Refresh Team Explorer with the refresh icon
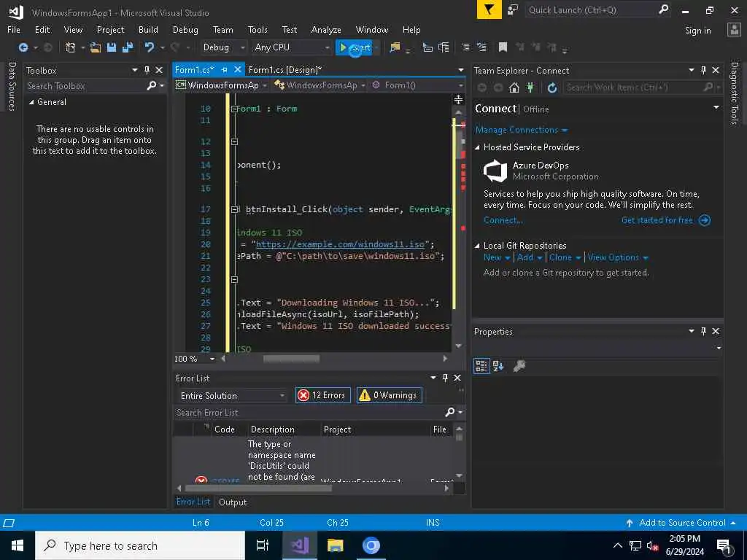This screenshot has height=560, width=747. tap(552, 87)
